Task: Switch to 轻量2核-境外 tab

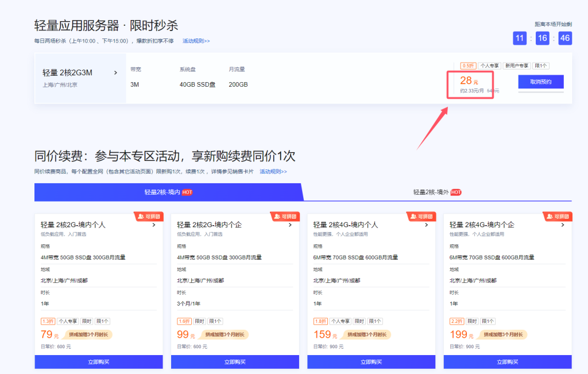Action: point(437,192)
